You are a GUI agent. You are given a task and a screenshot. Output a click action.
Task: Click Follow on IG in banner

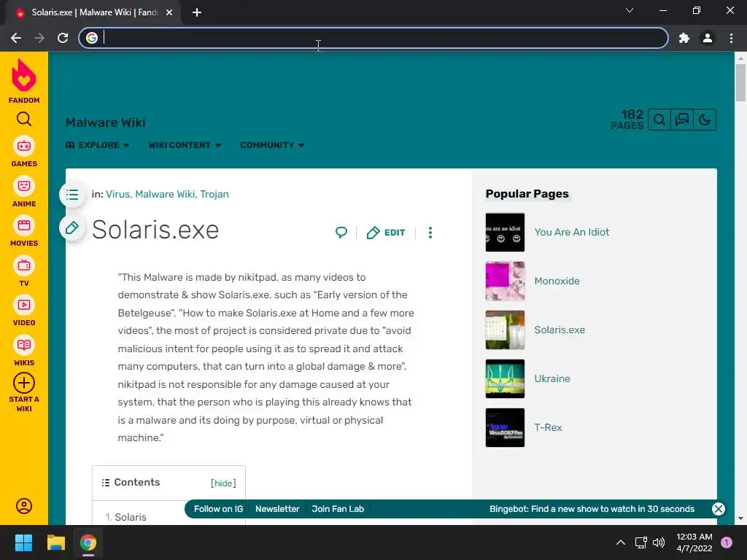click(218, 509)
